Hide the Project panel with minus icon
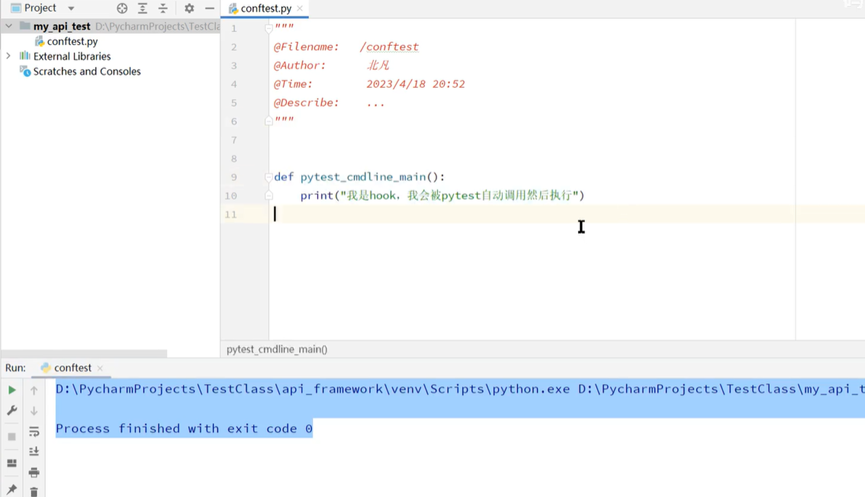This screenshot has width=865, height=497. click(x=210, y=8)
